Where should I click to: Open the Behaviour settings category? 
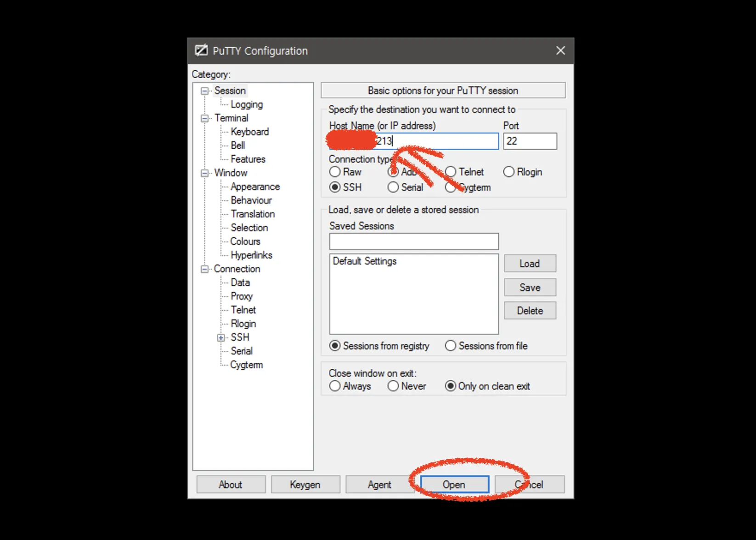(x=251, y=200)
